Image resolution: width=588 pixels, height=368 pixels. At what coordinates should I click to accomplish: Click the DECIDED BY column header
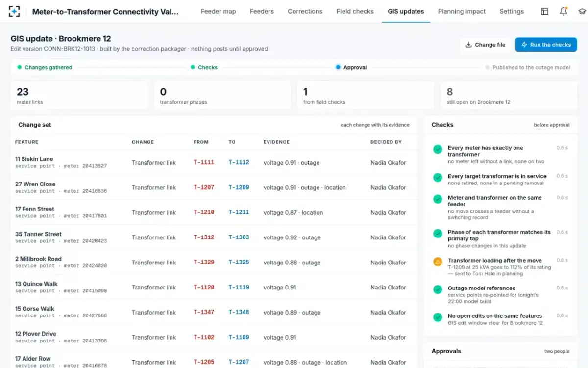click(x=386, y=142)
